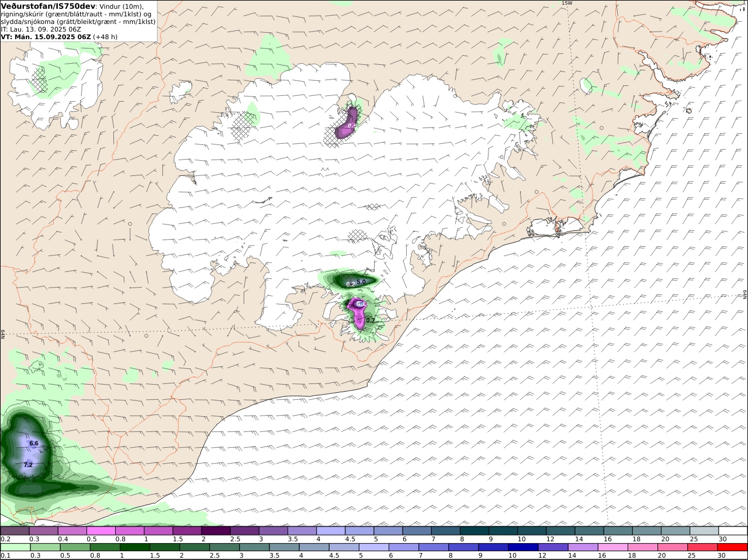Click the 0.1 label under the rain legend
Image resolution: width=748 pixels, height=560 pixels.
point(5,556)
